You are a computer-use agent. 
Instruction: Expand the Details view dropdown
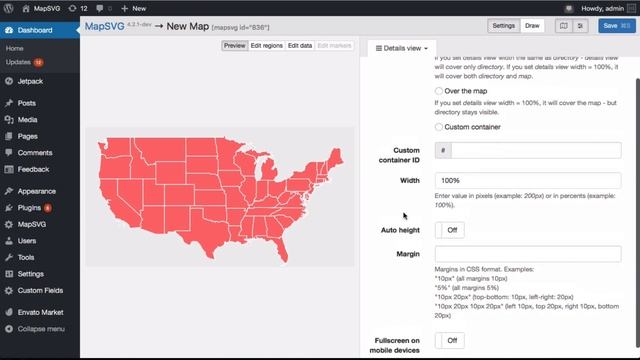pyautogui.click(x=402, y=48)
